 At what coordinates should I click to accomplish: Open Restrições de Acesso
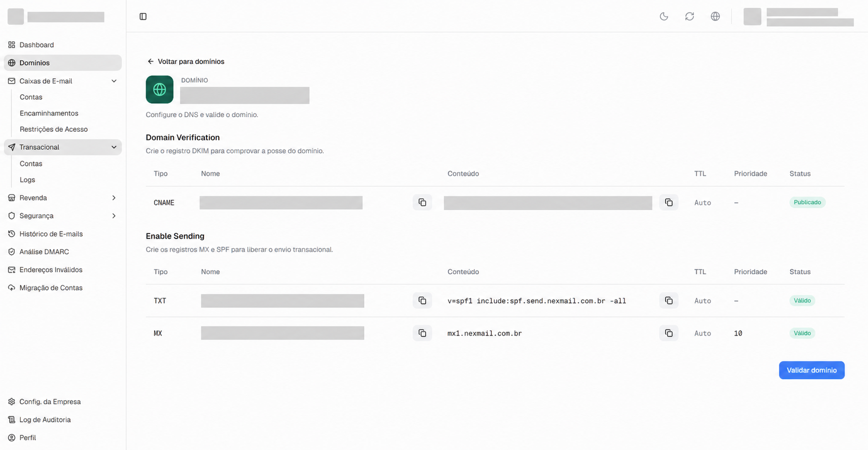click(x=54, y=129)
